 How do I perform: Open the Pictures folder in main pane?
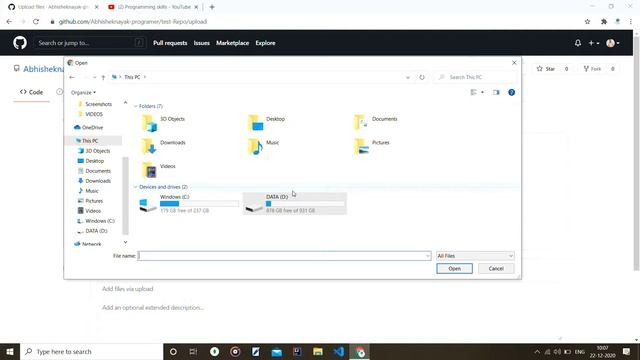click(x=372, y=146)
